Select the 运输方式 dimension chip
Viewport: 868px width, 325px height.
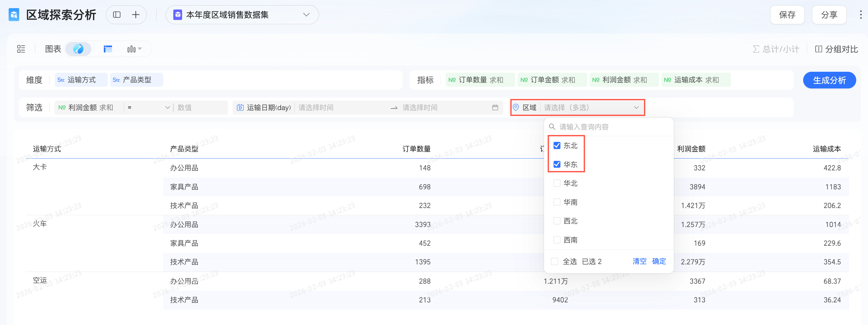coord(81,80)
